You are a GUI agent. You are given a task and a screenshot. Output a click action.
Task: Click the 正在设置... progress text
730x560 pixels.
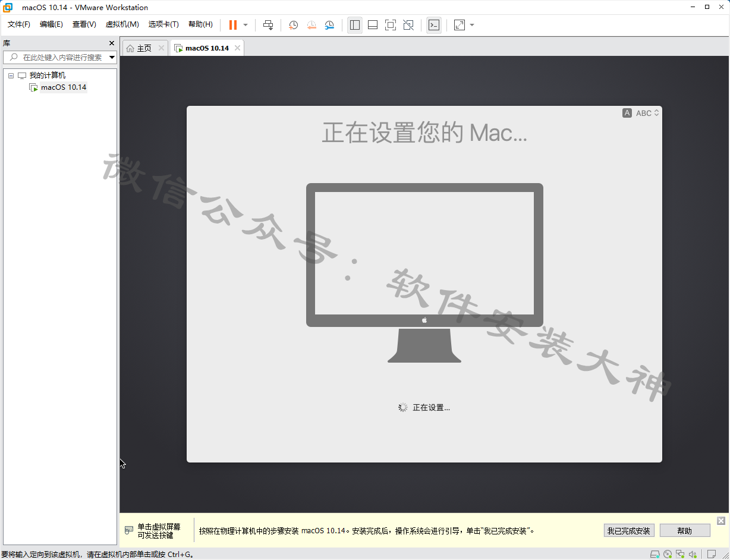pyautogui.click(x=431, y=408)
